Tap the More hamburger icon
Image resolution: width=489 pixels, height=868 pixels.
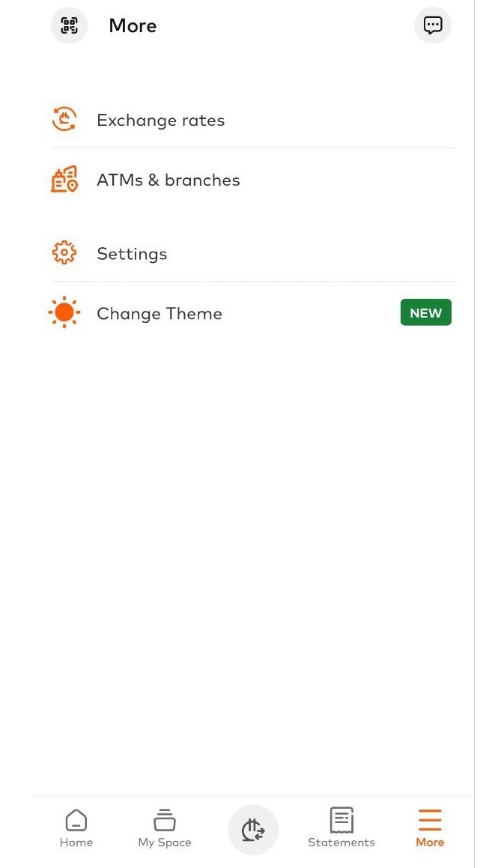click(430, 820)
